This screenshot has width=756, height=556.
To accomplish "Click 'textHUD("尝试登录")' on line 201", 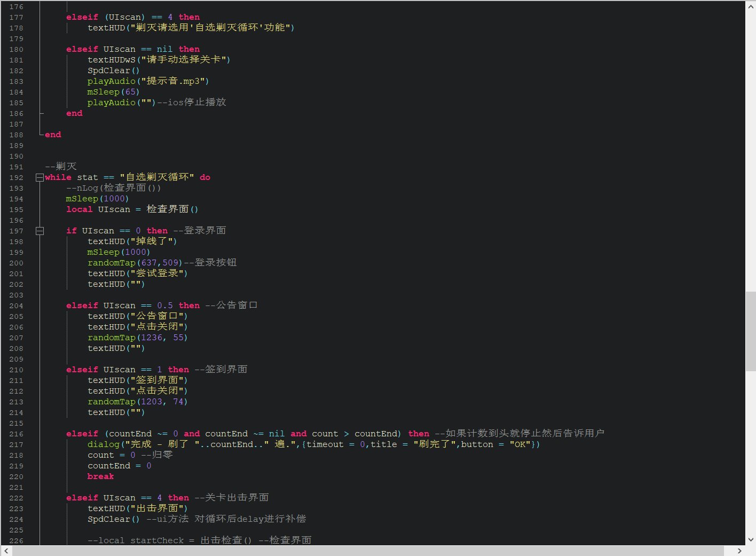I will coord(137,273).
